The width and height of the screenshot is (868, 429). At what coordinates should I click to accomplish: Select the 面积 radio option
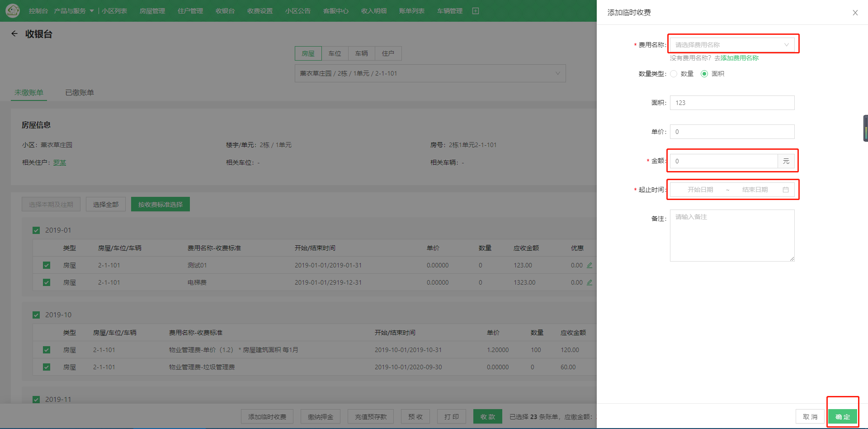pyautogui.click(x=704, y=74)
